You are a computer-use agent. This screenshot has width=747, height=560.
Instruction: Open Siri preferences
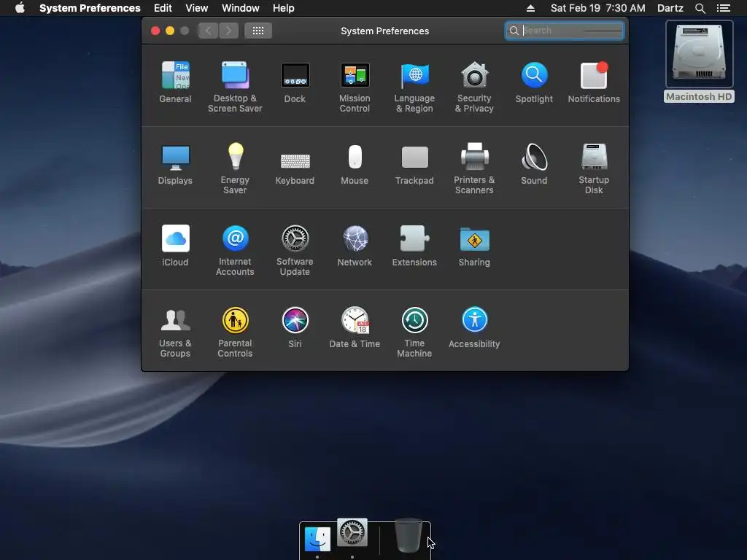295,327
